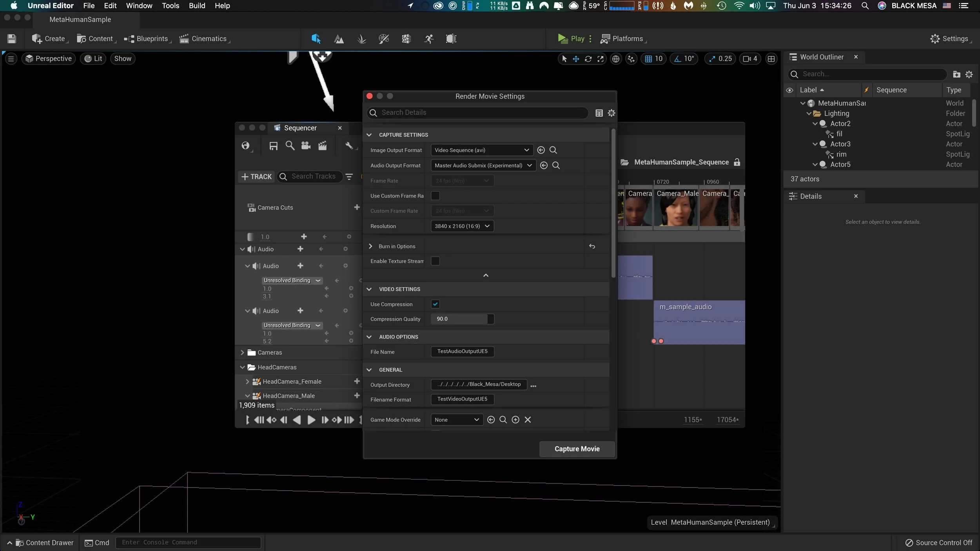Click the camera icon in Sequencer toolbar
Viewport: 980px width, 551px height.
305,145
